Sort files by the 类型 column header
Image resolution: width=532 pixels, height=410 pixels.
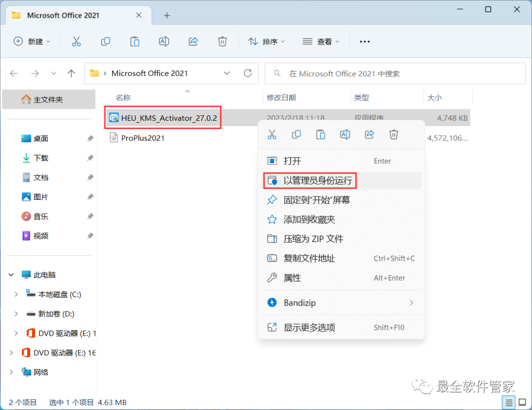362,98
